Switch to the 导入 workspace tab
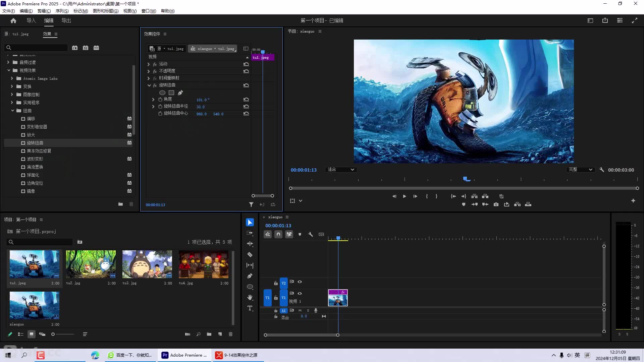 pyautogui.click(x=31, y=20)
